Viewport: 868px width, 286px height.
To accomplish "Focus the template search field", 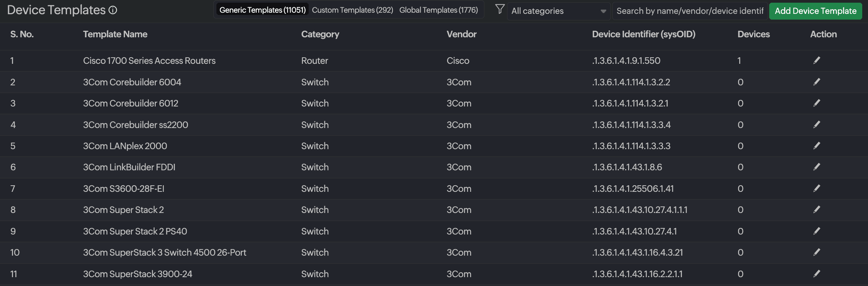I will 690,11.
